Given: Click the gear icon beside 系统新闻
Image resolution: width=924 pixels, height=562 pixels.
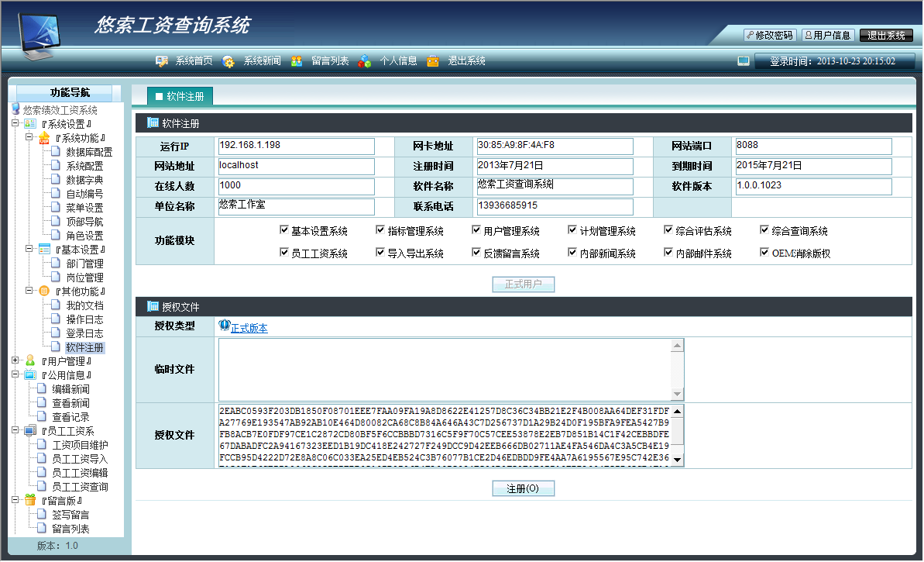Looking at the screenshot, I should tap(228, 61).
